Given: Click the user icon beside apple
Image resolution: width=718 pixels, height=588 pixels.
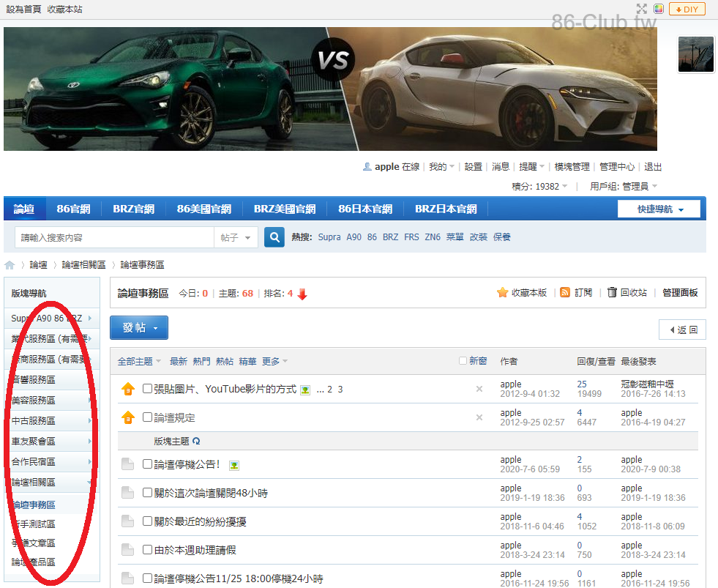Looking at the screenshot, I should point(367,166).
